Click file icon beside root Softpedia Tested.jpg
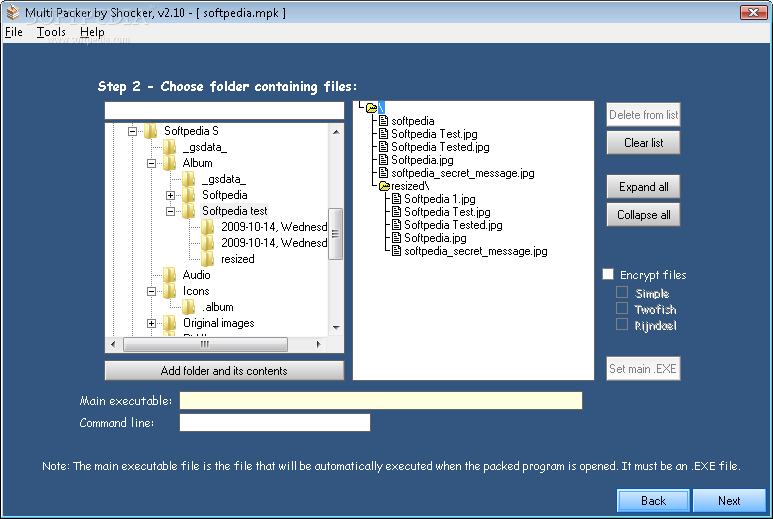773x519 pixels. [384, 146]
